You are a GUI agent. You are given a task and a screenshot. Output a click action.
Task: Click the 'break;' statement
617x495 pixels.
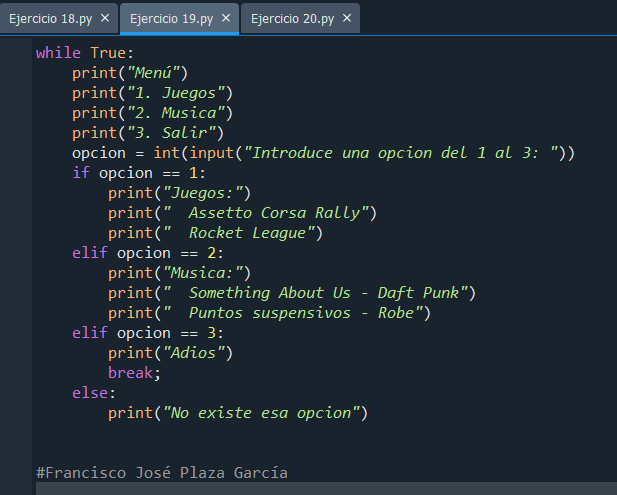tap(133, 373)
